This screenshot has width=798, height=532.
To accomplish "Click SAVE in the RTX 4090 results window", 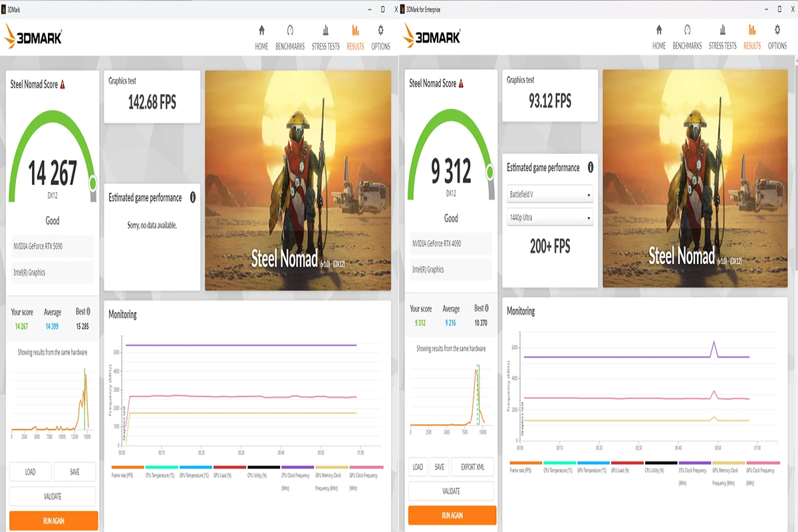I will pyautogui.click(x=440, y=467).
